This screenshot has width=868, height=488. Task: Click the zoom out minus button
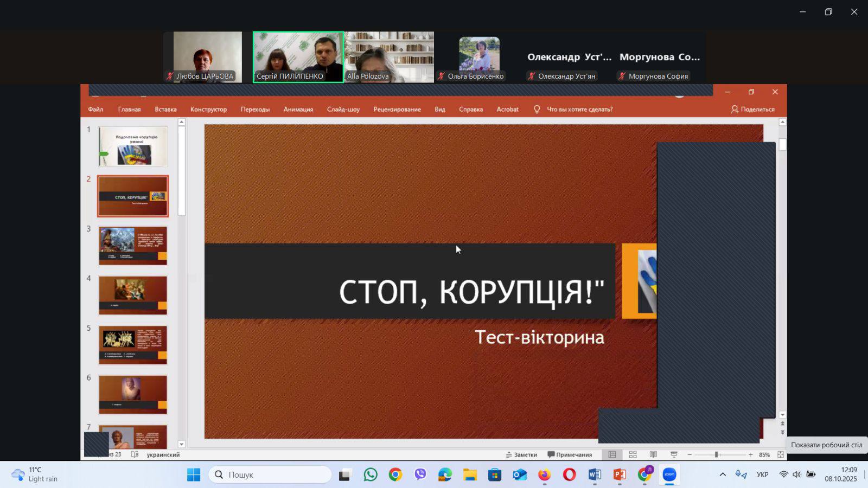tap(690, 454)
